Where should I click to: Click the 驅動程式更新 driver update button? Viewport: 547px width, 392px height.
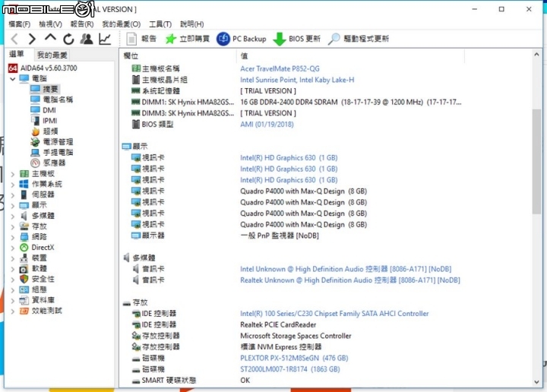click(359, 39)
